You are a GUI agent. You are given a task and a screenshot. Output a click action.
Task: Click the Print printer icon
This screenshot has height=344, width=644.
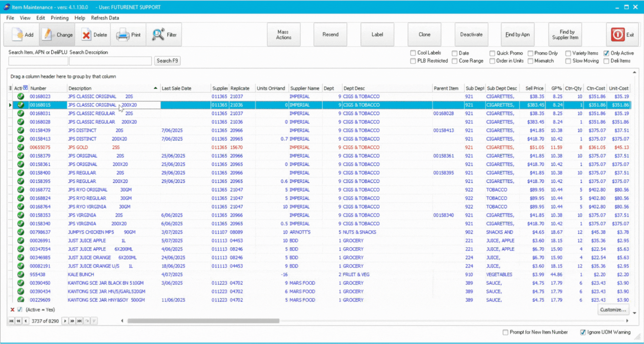point(123,35)
